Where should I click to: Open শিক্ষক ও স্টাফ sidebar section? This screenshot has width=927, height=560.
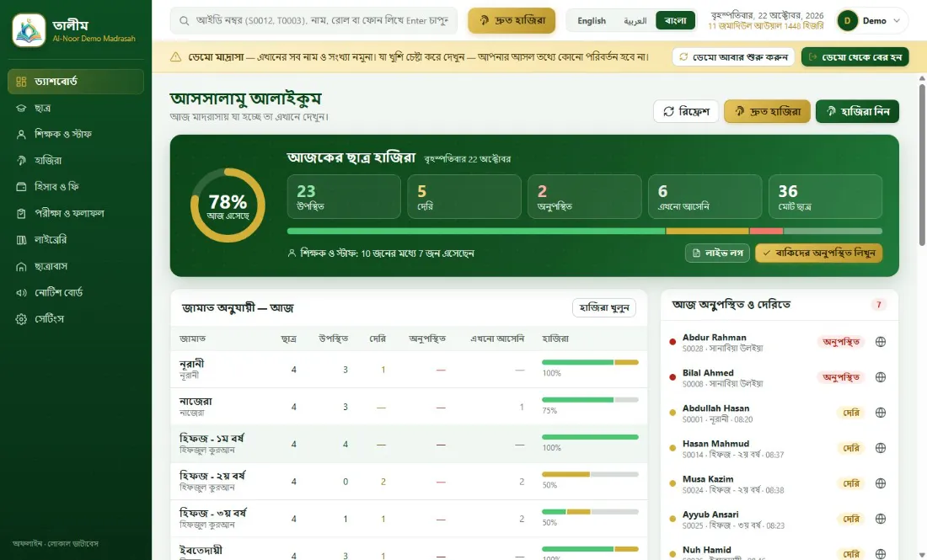76,134
